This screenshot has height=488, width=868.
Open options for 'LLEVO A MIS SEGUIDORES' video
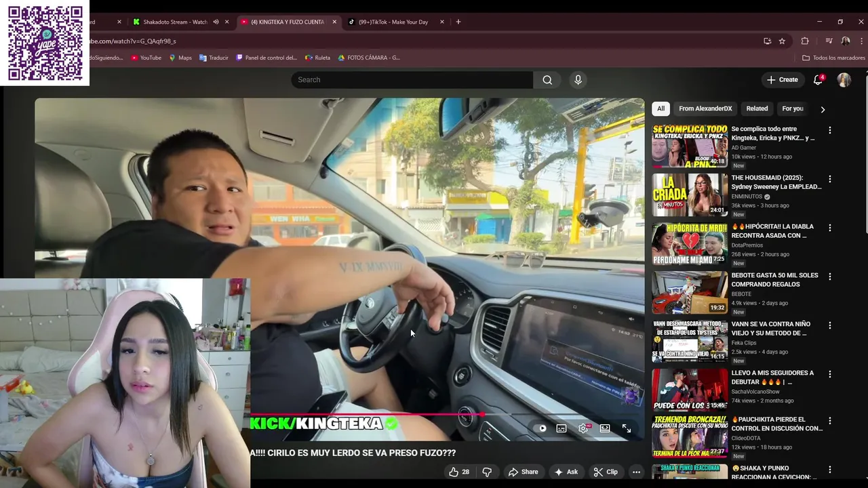(829, 374)
